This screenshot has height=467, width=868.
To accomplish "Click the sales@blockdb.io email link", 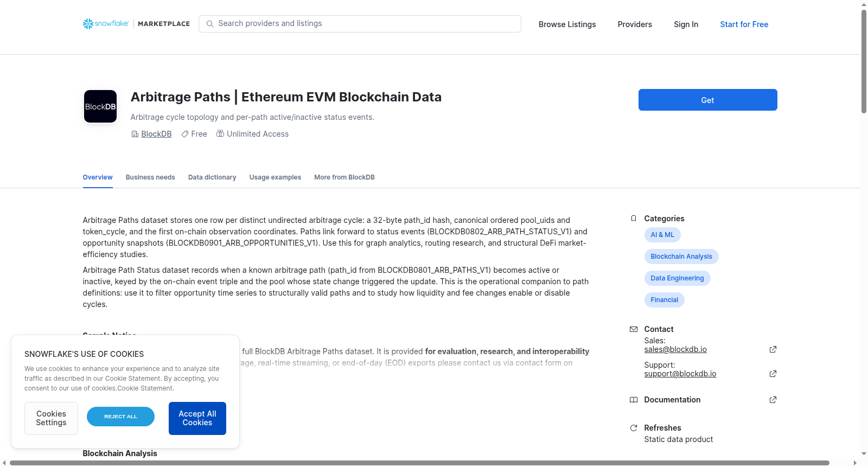I will 675,349.
